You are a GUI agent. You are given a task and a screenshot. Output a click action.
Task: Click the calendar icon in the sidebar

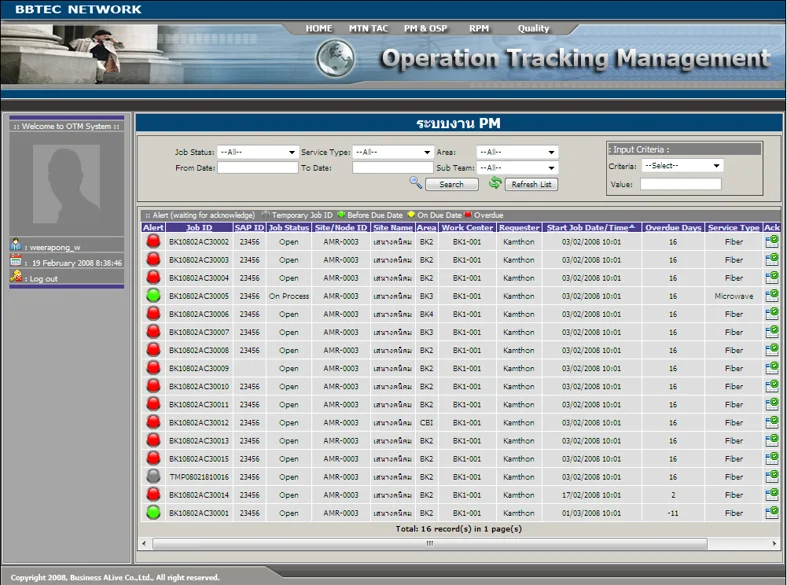click(x=16, y=261)
